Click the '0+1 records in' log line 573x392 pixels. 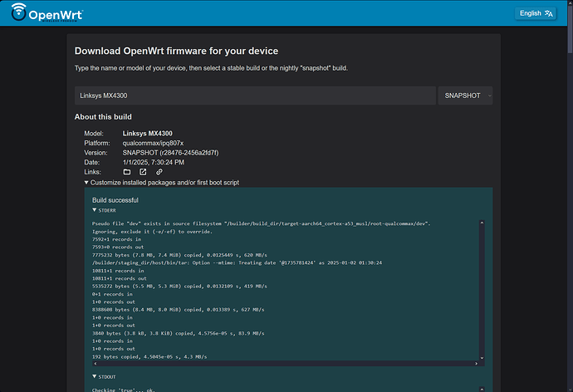point(112,294)
